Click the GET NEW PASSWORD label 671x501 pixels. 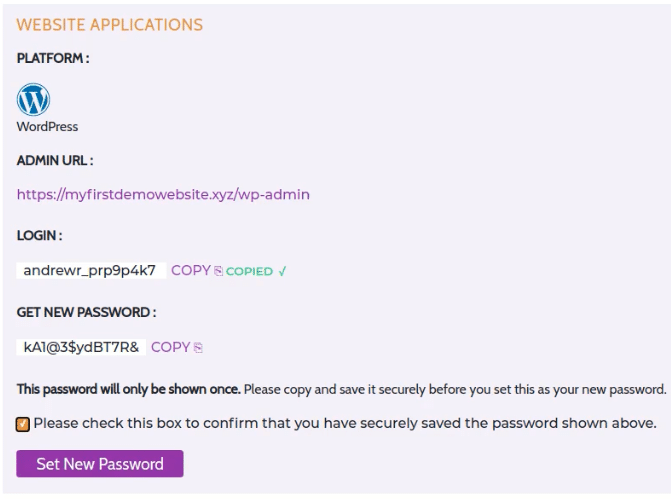tap(86, 312)
